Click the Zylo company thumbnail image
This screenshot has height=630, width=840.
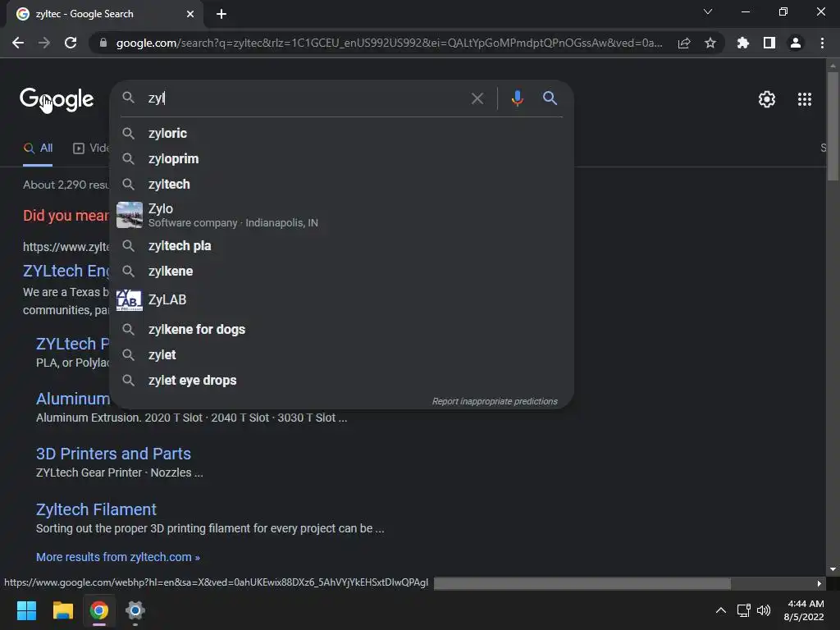[129, 215]
